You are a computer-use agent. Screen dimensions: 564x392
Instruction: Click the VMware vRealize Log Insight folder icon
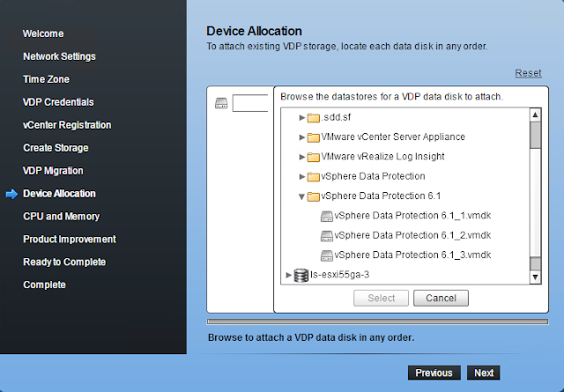tap(314, 157)
